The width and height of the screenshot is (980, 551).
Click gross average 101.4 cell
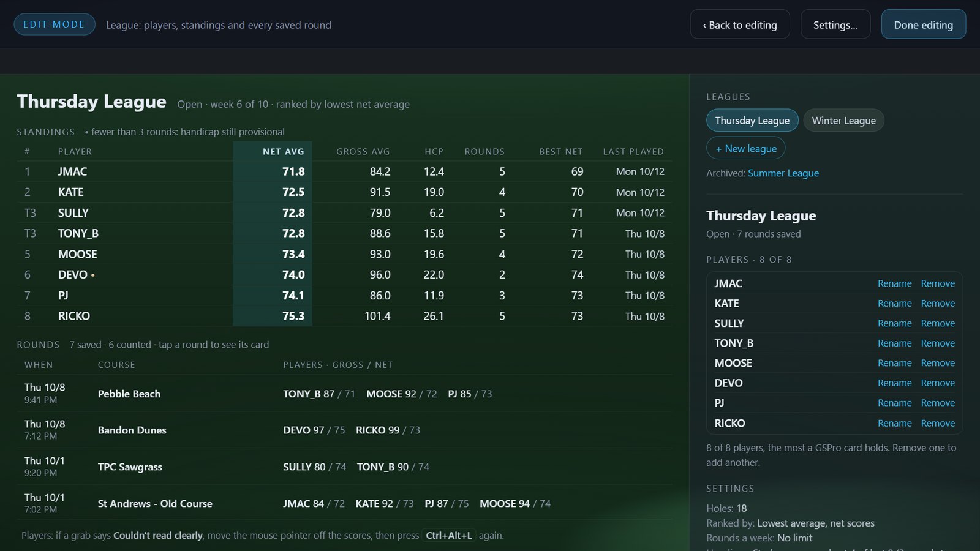(377, 316)
